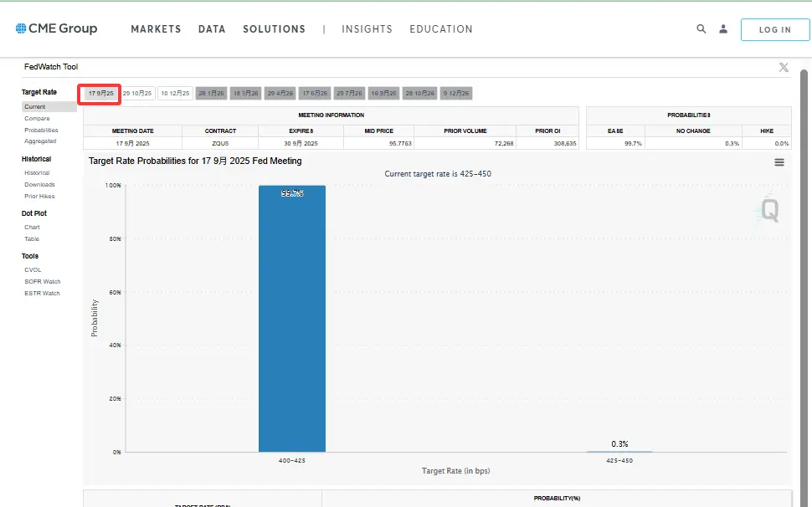Viewport: 812px width, 507px height.
Task: Open the site search magnifier icon
Action: 702,29
